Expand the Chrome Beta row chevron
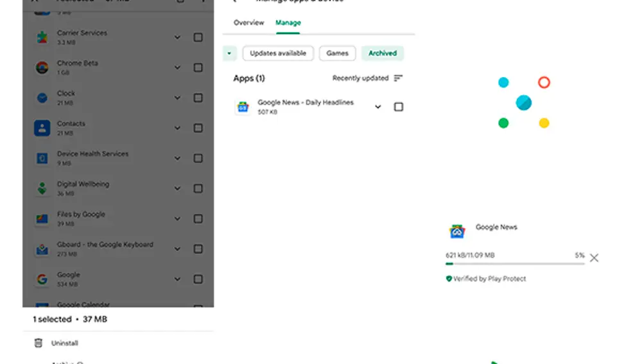Image resolution: width=642 pixels, height=364 pixels. click(177, 67)
